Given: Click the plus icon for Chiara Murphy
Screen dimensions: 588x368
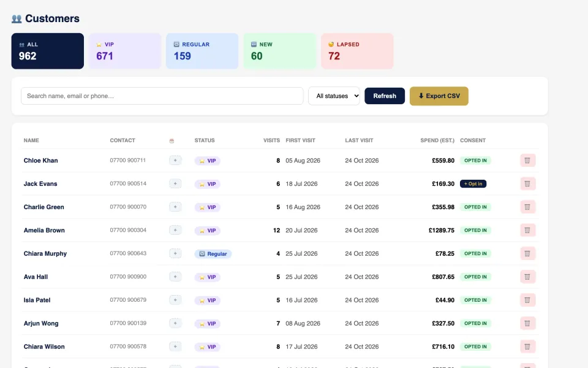Looking at the screenshot, I should click(175, 253).
